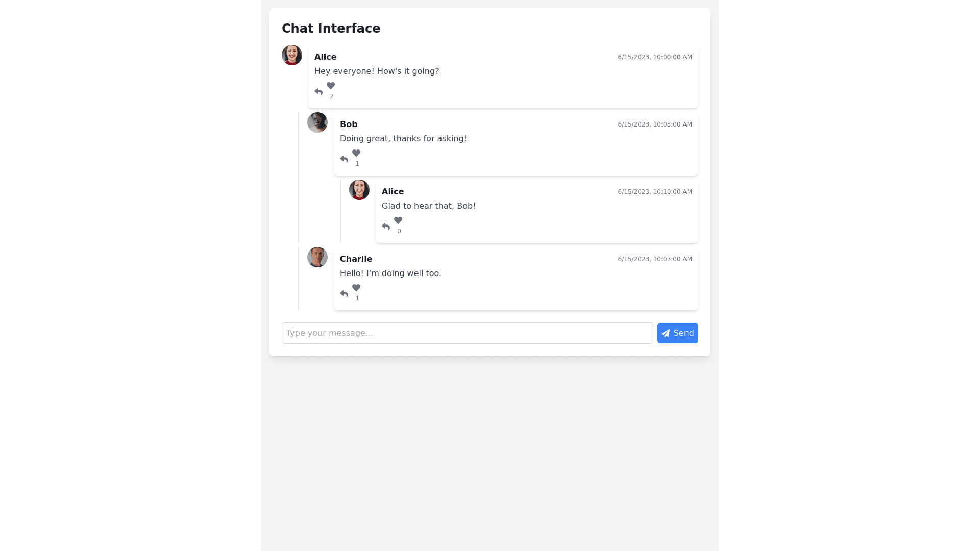Click the 10:00:00 AM timestamp

tap(655, 57)
